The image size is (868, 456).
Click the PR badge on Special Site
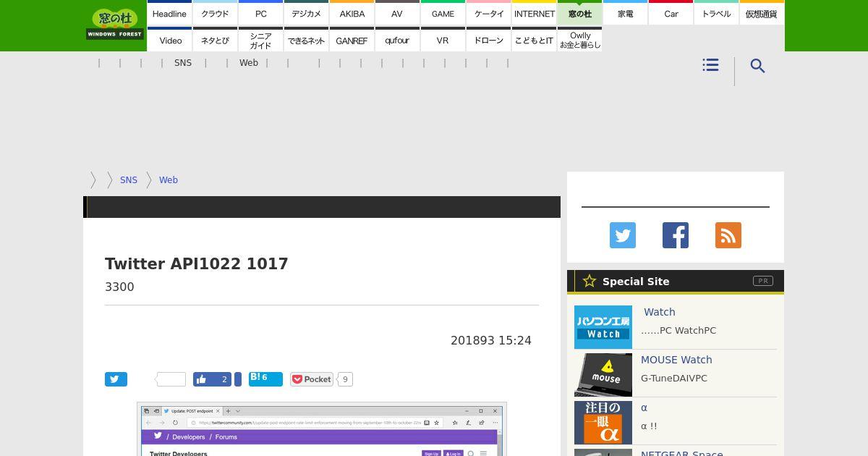[763, 281]
